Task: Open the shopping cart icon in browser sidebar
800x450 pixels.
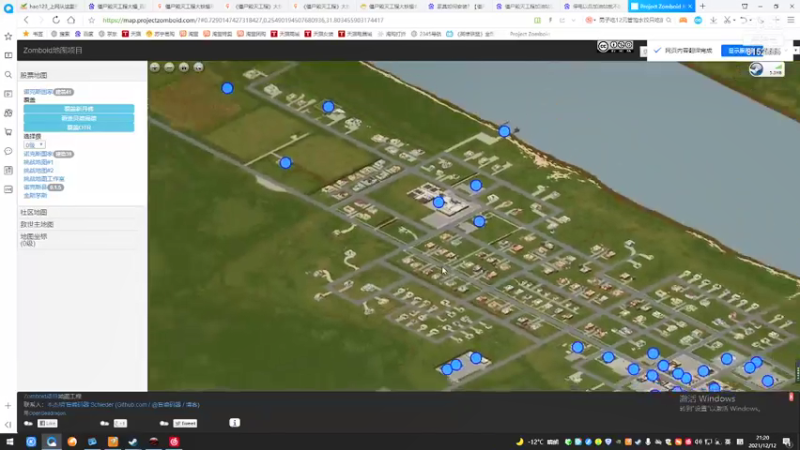Action: pyautogui.click(x=8, y=132)
